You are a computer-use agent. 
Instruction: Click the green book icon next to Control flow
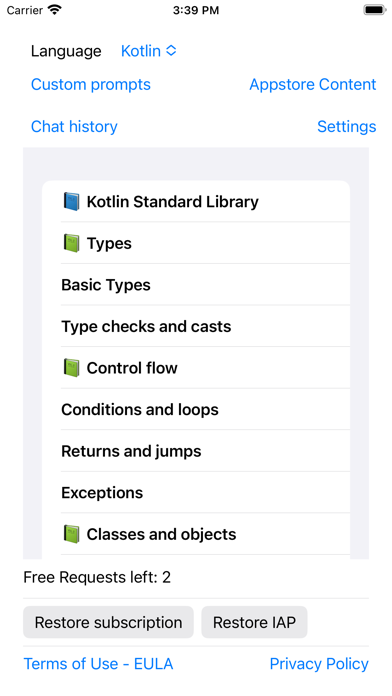[x=71, y=368]
